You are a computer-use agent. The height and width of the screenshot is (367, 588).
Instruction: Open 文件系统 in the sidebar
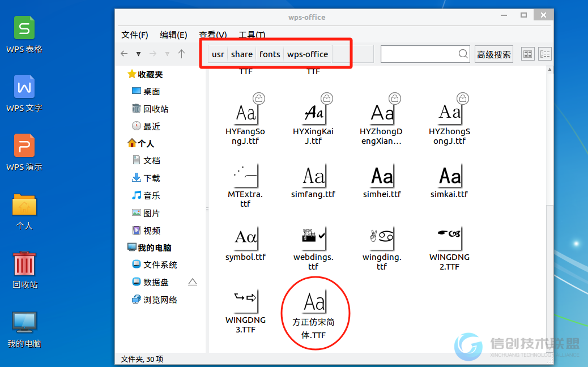click(160, 264)
